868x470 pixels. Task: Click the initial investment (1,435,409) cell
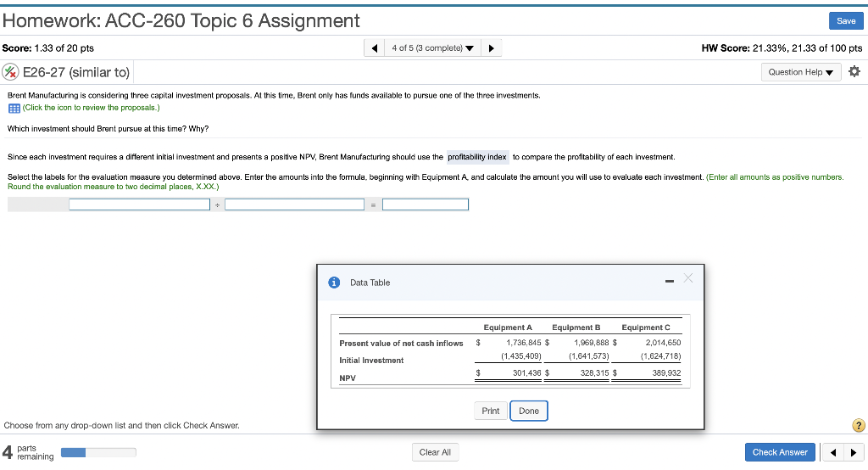click(x=521, y=355)
